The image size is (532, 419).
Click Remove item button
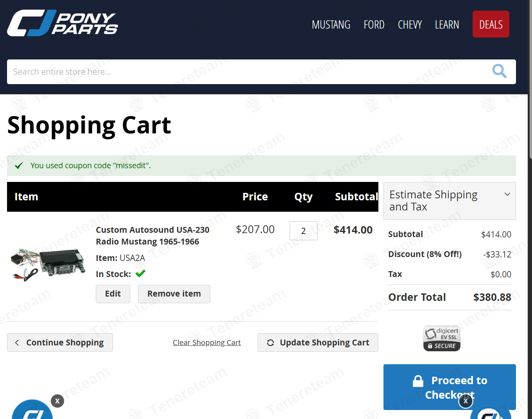[174, 294]
